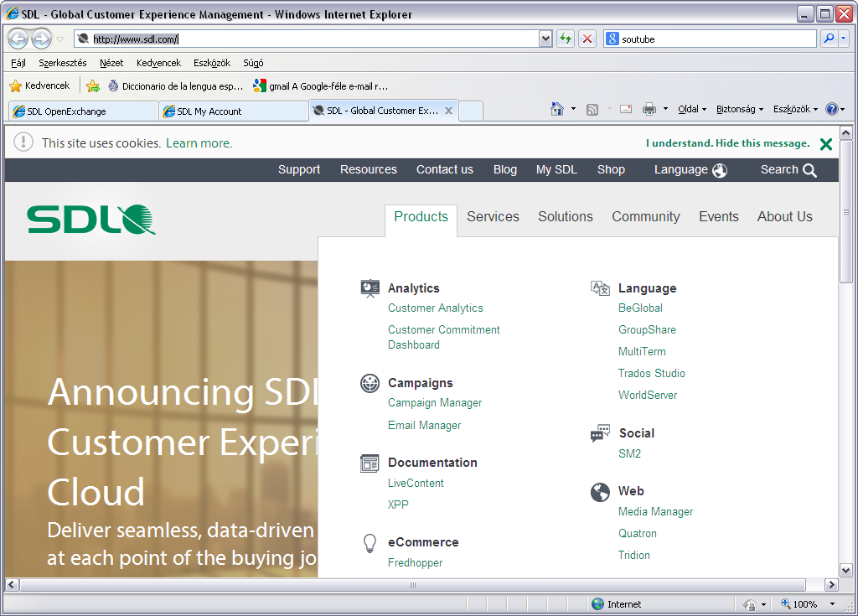Open the recent pages dropdown arrow
Viewport: 858px width, 616px height.
[60, 39]
